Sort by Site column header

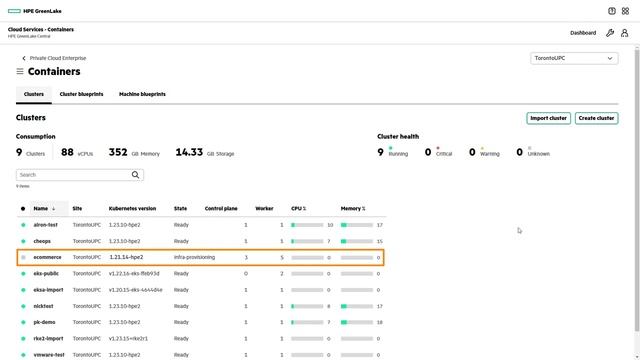pyautogui.click(x=77, y=209)
